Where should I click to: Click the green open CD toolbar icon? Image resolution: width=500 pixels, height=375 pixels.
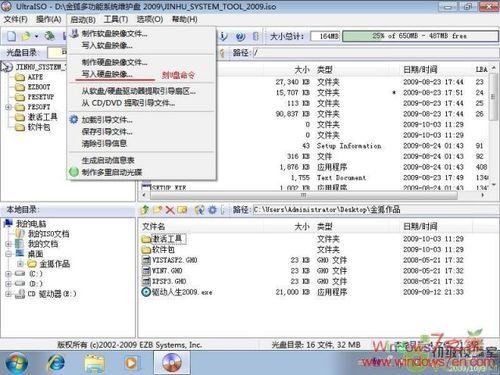(50, 36)
